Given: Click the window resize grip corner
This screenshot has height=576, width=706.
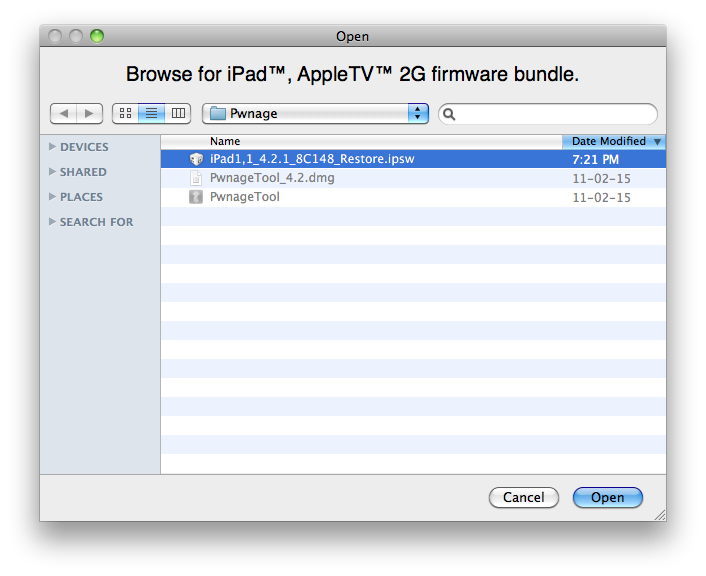Looking at the screenshot, I should pos(660,515).
